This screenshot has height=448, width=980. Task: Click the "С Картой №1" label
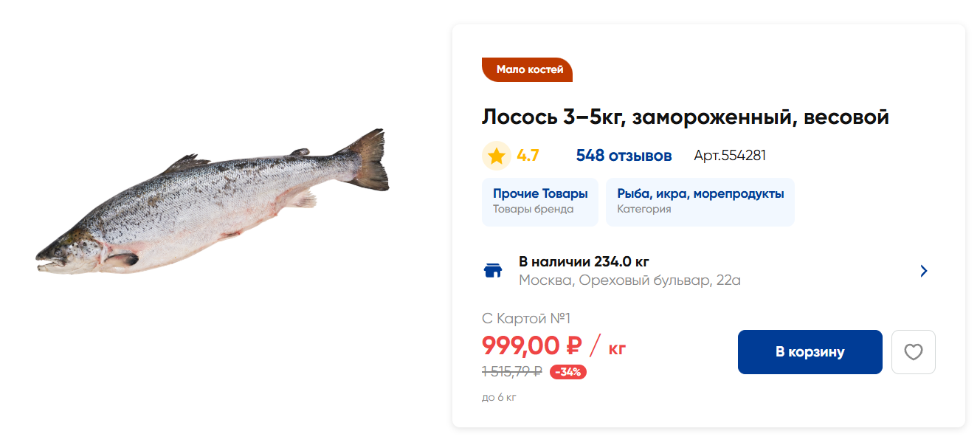[526, 319]
